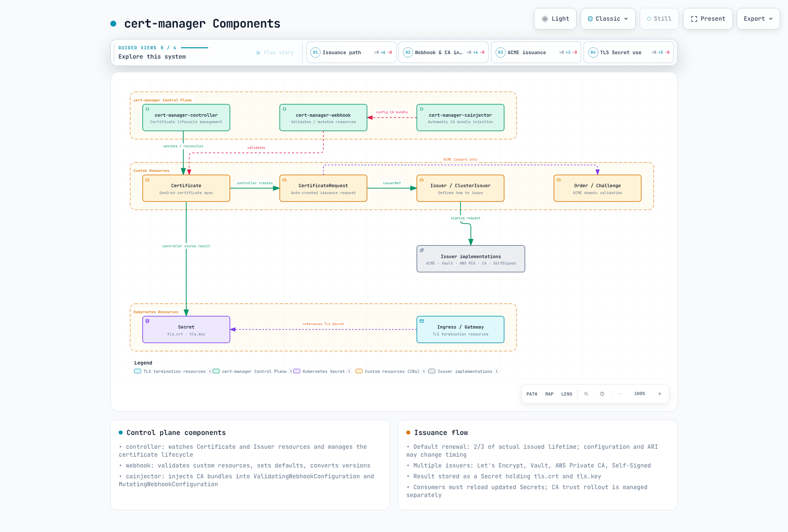Click the fullscreen icon on Present button

pyautogui.click(x=694, y=19)
